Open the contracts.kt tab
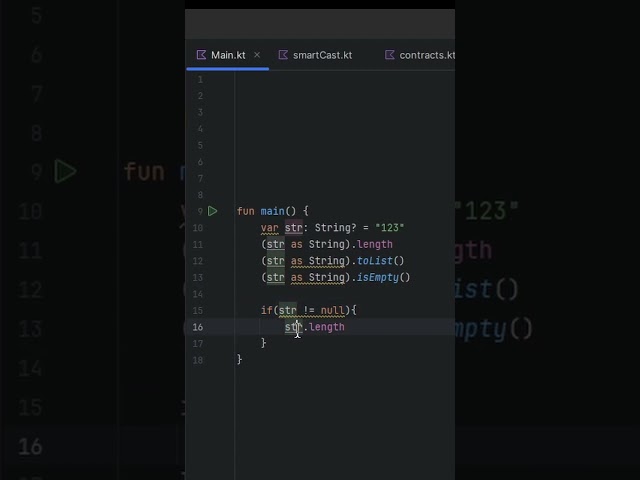The width and height of the screenshot is (640, 480). click(x=420, y=55)
